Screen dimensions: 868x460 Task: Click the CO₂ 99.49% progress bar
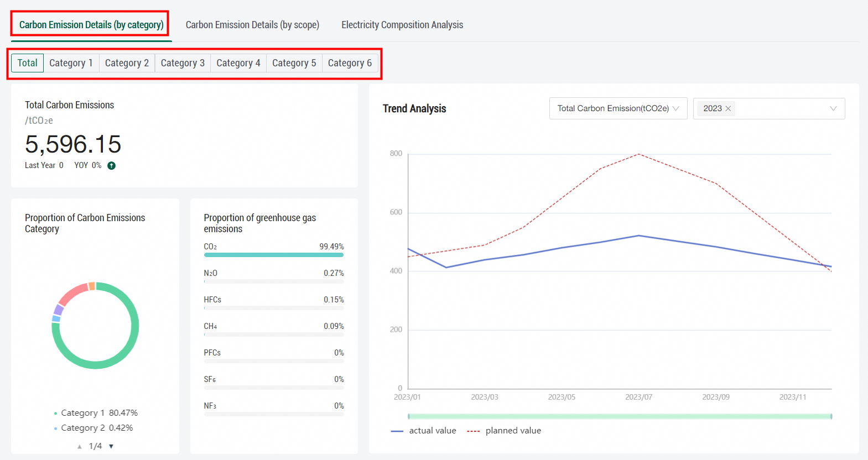coord(273,255)
